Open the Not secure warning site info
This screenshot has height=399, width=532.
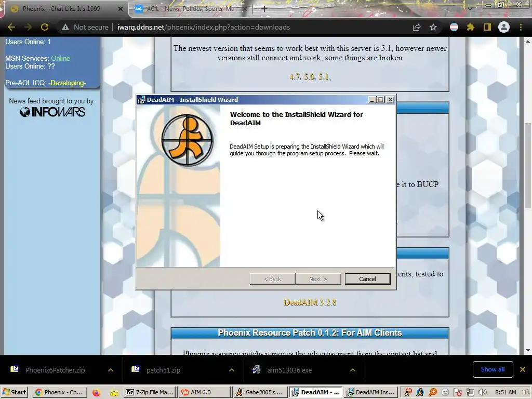pyautogui.click(x=85, y=27)
